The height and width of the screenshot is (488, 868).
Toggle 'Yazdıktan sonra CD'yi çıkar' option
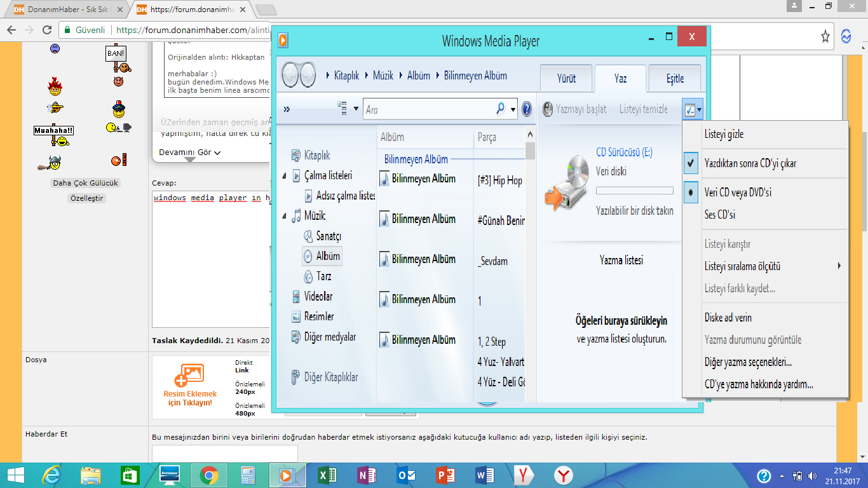point(750,163)
